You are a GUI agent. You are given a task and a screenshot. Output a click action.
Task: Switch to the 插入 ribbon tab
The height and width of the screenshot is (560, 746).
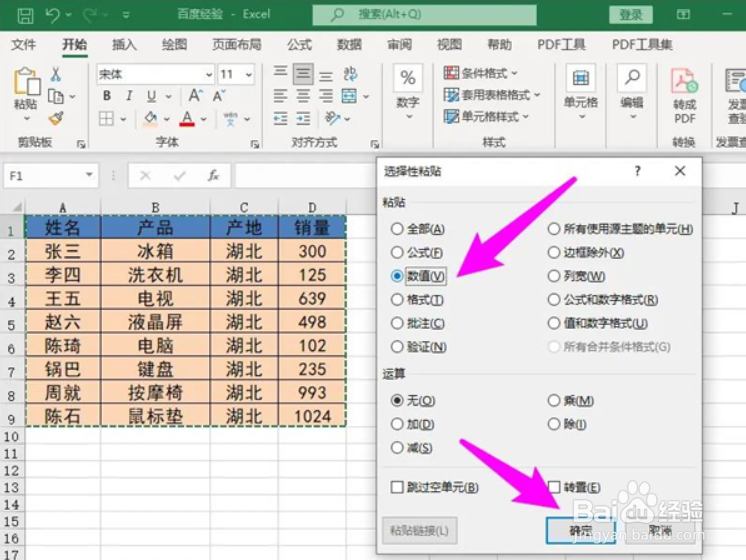coord(124,45)
